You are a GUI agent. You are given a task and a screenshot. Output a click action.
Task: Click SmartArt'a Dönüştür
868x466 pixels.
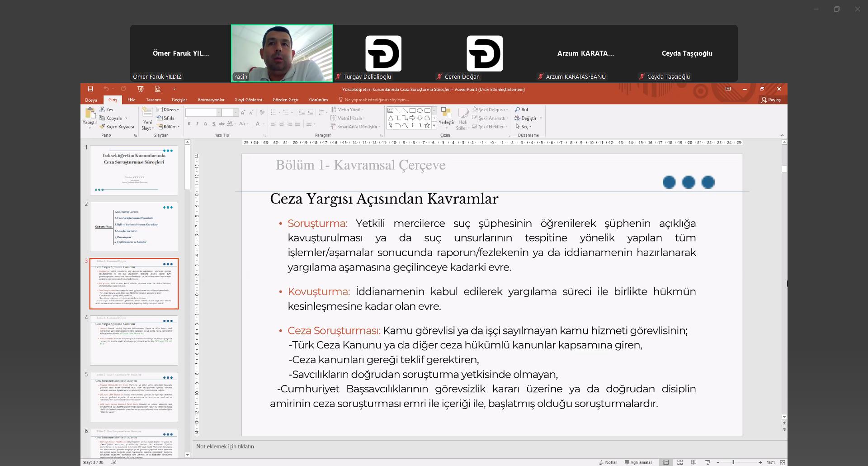point(355,127)
